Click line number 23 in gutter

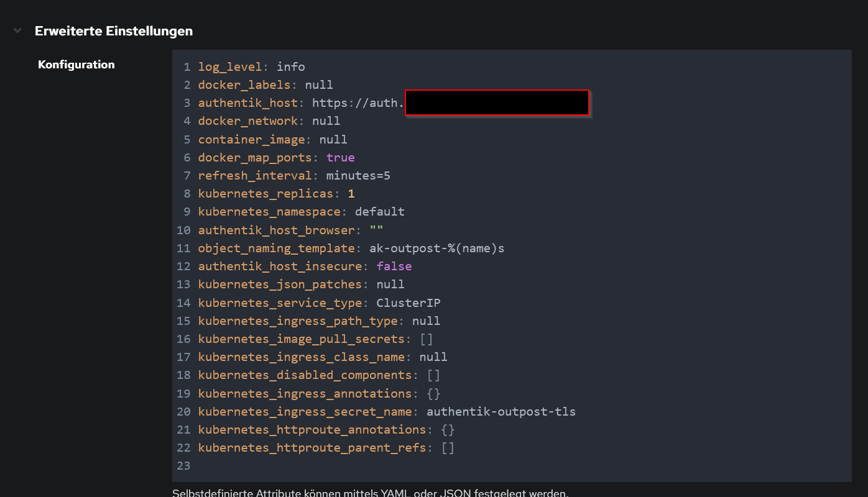[x=183, y=466]
